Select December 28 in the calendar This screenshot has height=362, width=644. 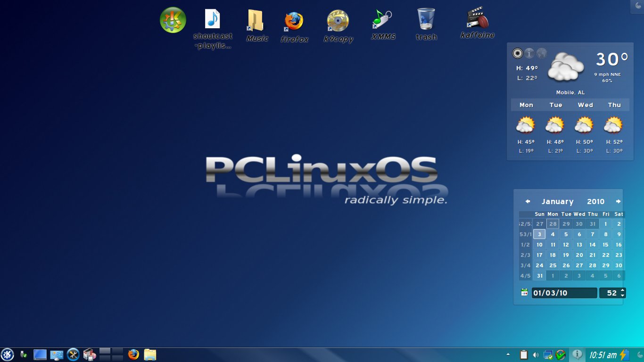click(553, 224)
